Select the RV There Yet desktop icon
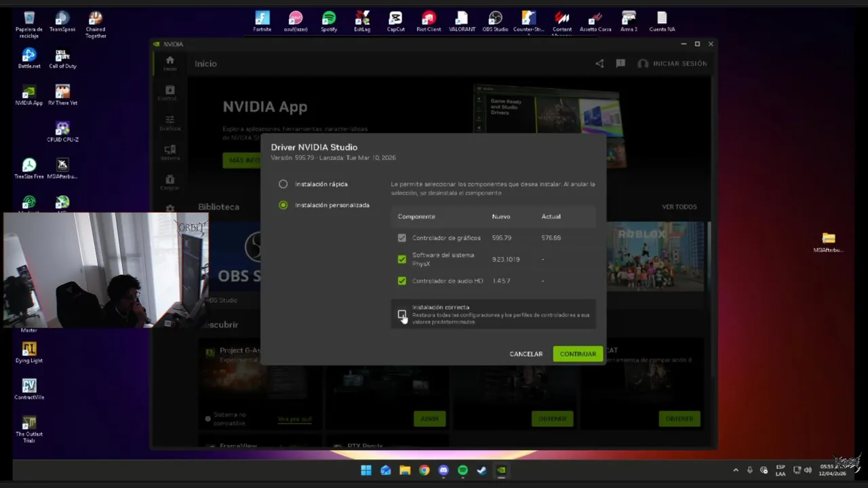The height and width of the screenshot is (488, 868). [62, 95]
